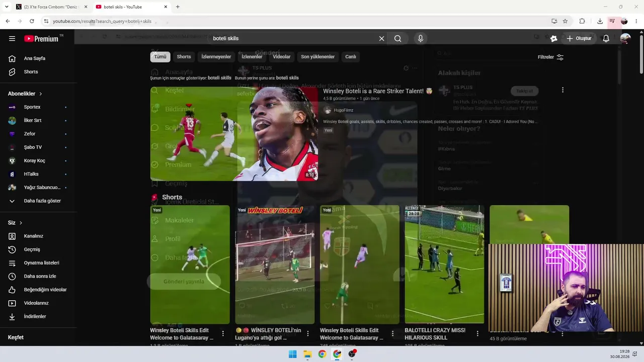Select the Canlı filter chip
This screenshot has height=362, width=644.
(x=351, y=57)
